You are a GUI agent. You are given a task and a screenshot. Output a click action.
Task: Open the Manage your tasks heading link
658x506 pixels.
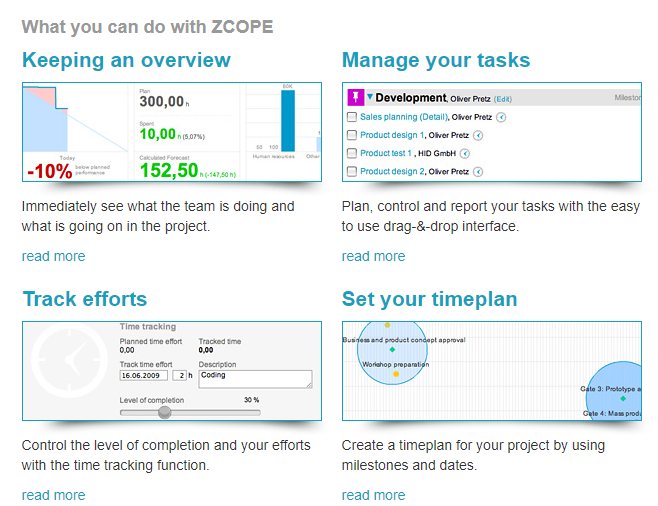[x=436, y=60]
